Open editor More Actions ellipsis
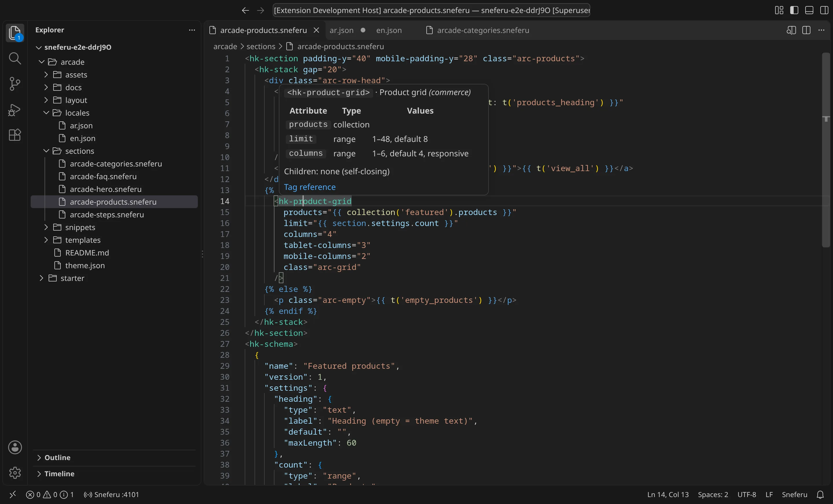 [821, 30]
